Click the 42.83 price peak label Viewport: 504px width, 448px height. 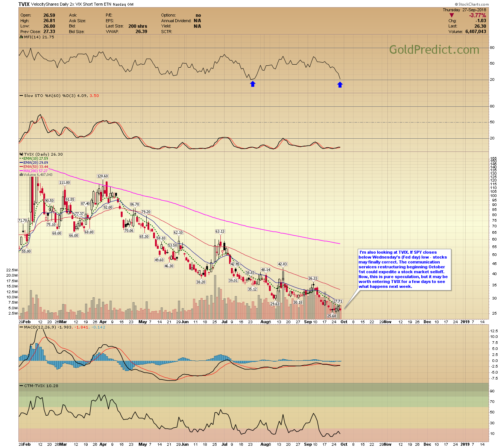282,264
